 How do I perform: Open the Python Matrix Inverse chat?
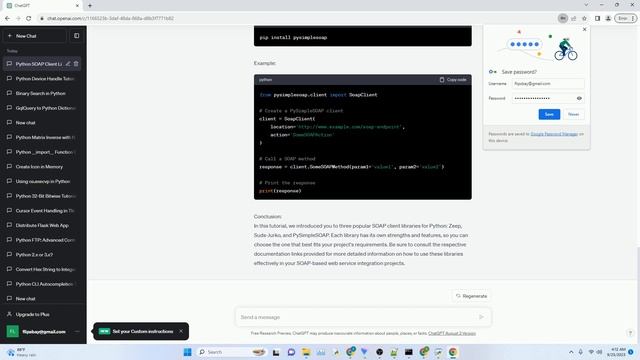point(42,138)
